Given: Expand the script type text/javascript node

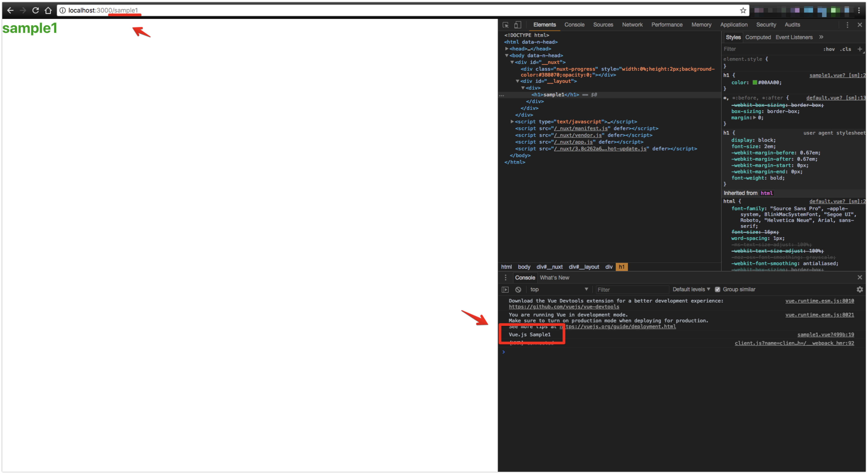Looking at the screenshot, I should pos(512,122).
